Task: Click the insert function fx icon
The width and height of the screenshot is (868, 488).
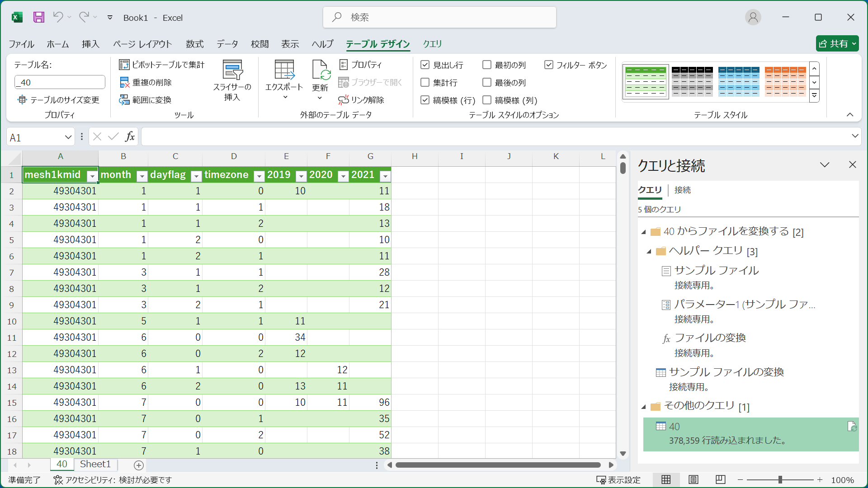Action: click(x=130, y=137)
